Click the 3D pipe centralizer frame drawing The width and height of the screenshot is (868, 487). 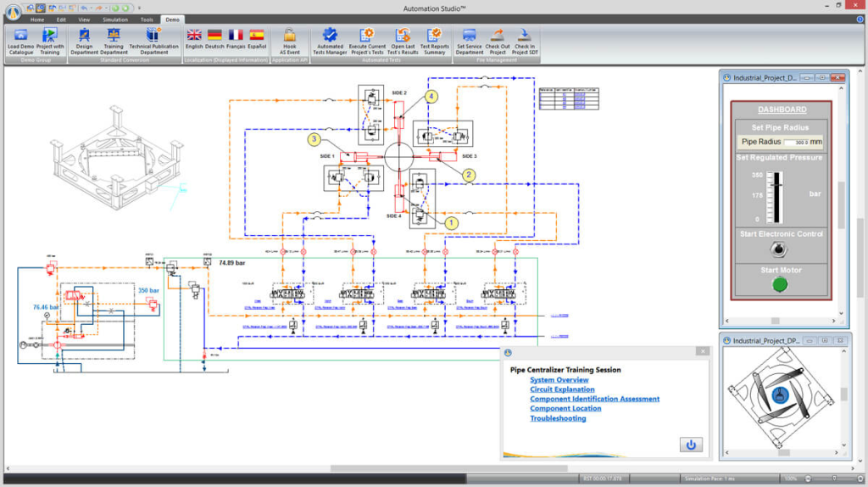116,158
